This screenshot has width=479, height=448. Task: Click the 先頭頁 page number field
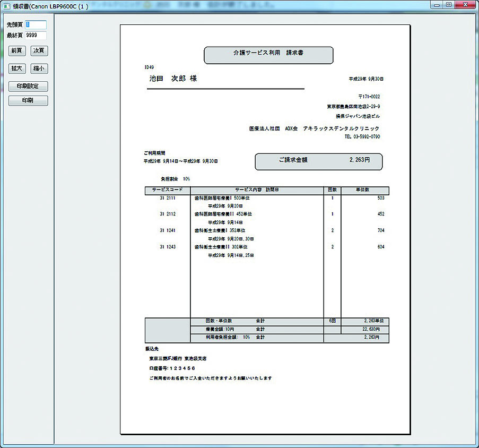pos(36,25)
